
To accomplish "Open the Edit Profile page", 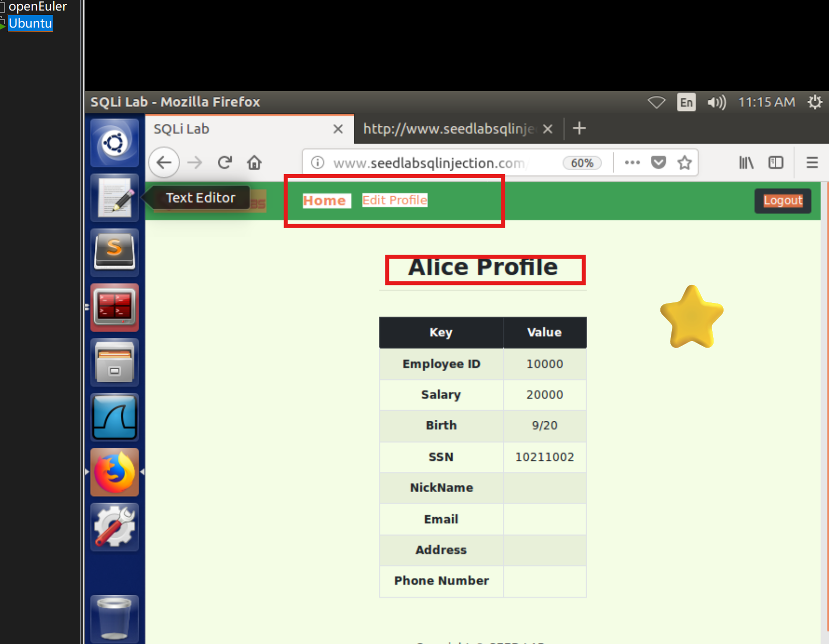I will [x=395, y=200].
